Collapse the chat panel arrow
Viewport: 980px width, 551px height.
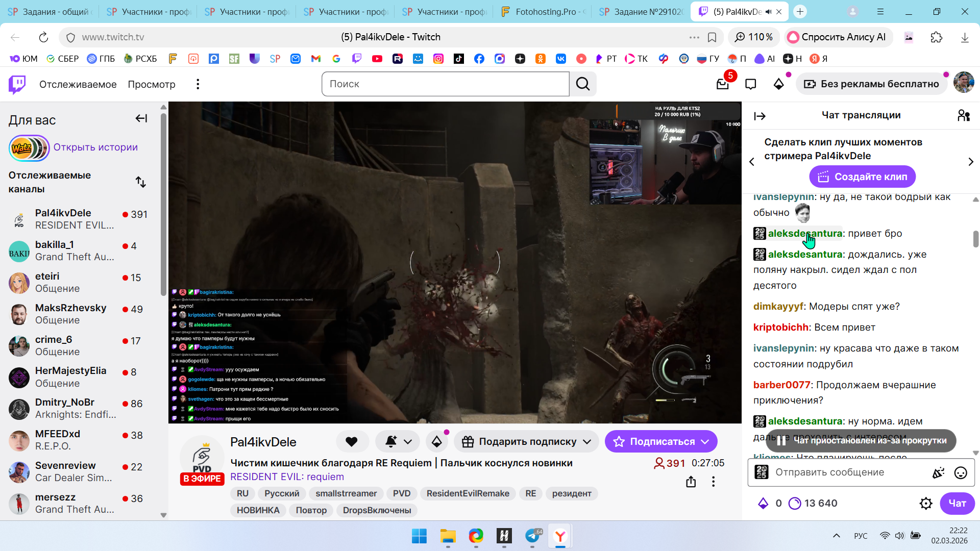pyautogui.click(x=759, y=116)
